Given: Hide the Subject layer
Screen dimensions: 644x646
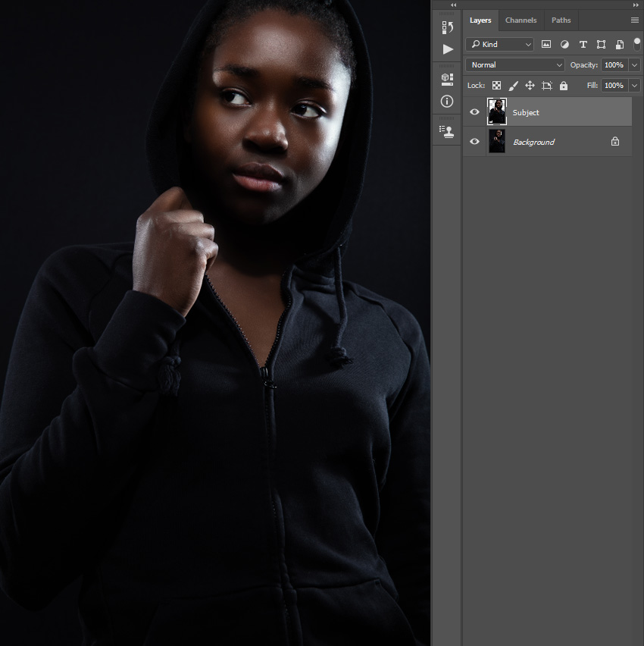Looking at the screenshot, I should [474, 111].
